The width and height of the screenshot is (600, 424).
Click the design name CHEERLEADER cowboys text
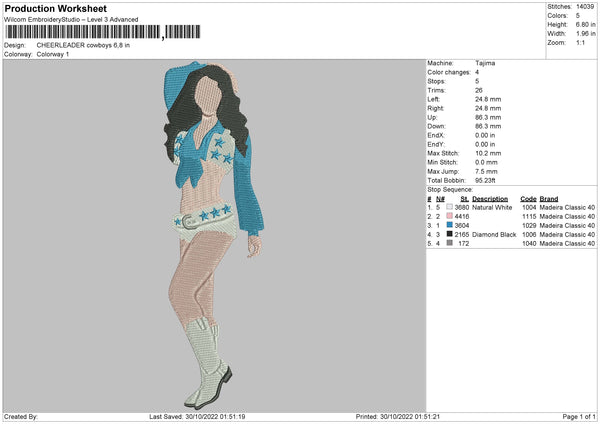pyautogui.click(x=82, y=45)
